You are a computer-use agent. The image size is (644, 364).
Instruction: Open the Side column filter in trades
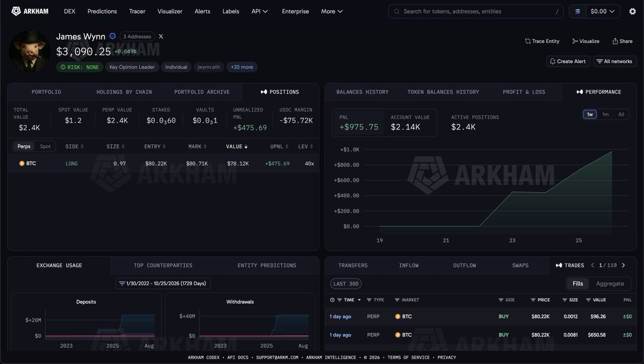(501, 300)
